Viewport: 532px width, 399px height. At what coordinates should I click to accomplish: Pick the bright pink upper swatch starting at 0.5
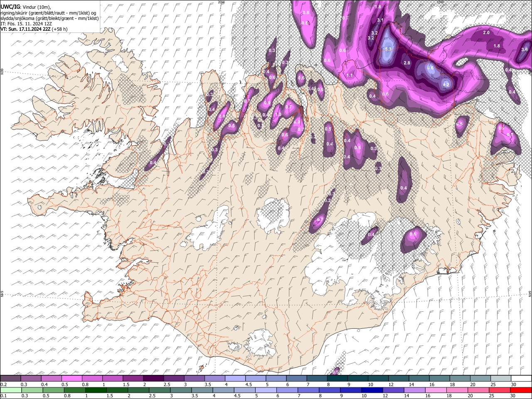click(71, 379)
